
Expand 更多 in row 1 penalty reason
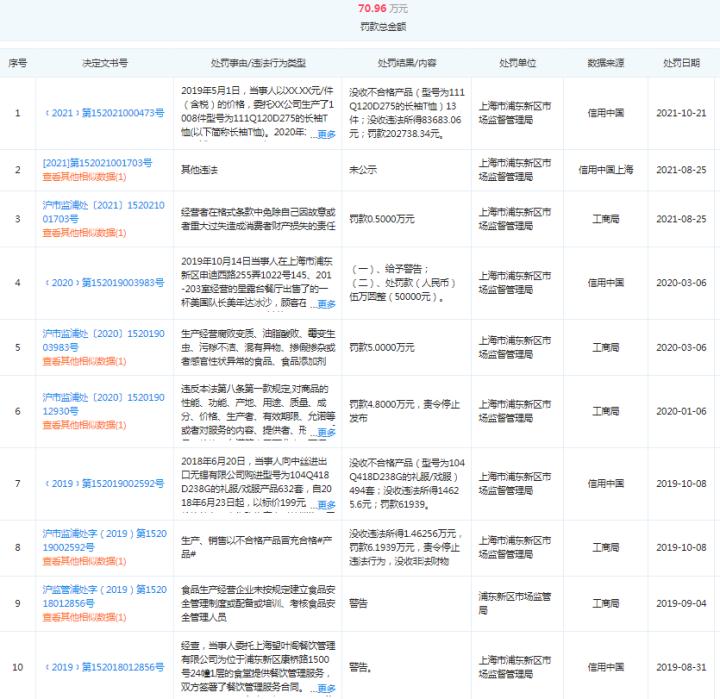tap(326, 134)
